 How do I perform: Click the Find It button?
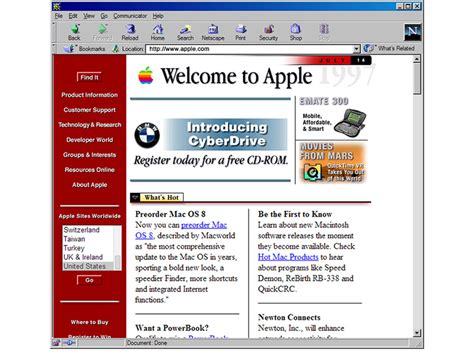pos(89,77)
